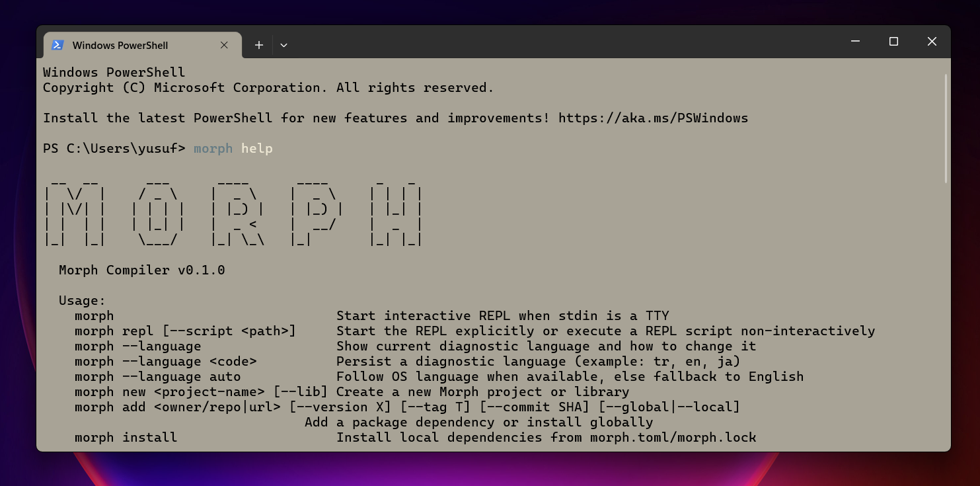980x486 pixels.
Task: Minimize the terminal window
Action: [855, 41]
